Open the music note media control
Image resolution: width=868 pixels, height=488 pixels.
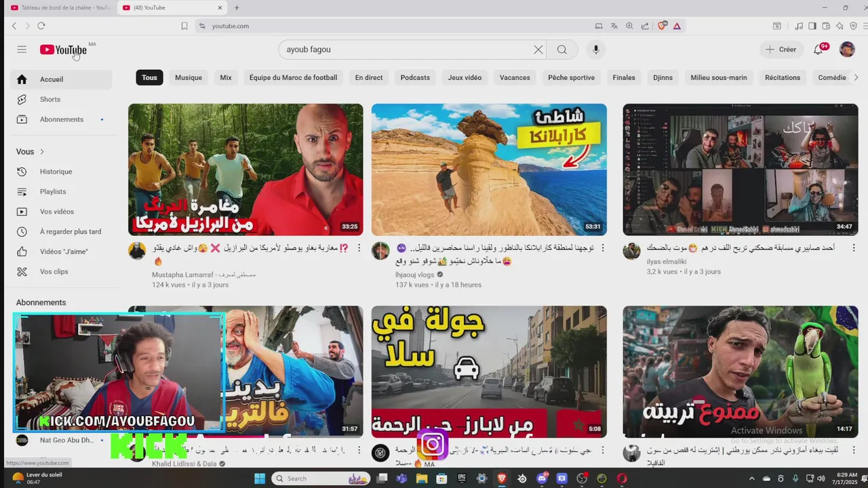click(x=799, y=26)
